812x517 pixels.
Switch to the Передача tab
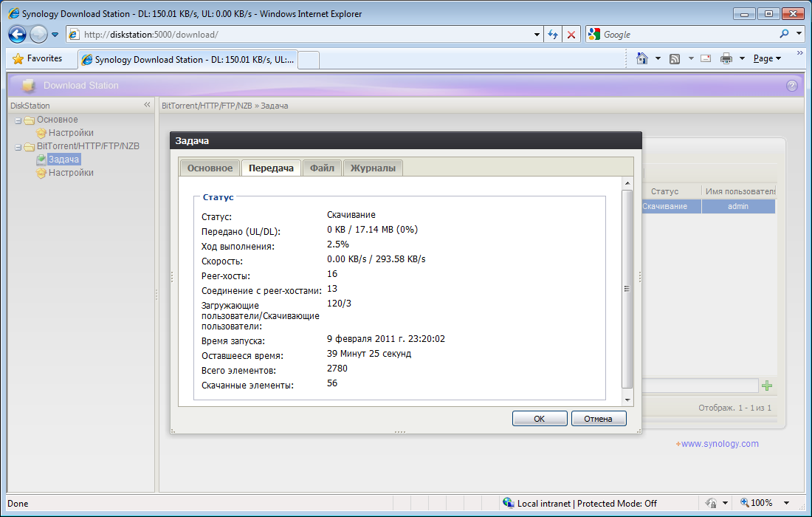tap(271, 168)
